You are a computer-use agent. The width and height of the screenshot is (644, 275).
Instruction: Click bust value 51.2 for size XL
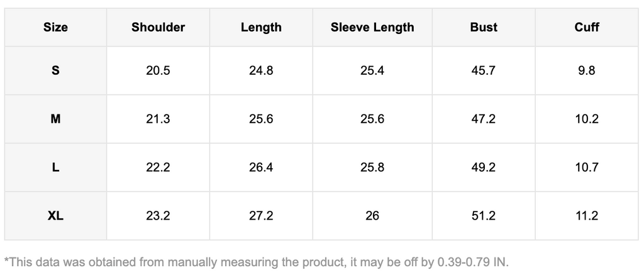(x=484, y=216)
